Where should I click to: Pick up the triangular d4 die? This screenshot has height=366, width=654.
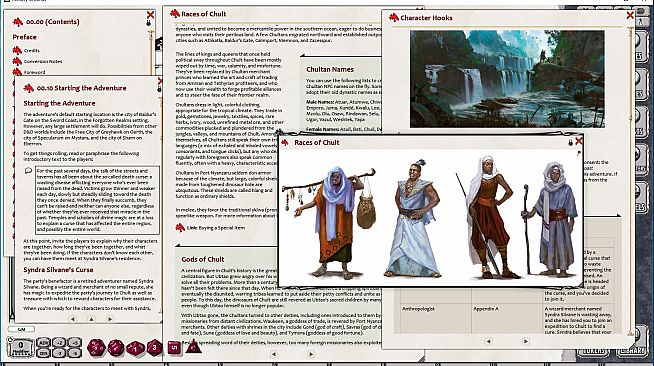(193, 347)
